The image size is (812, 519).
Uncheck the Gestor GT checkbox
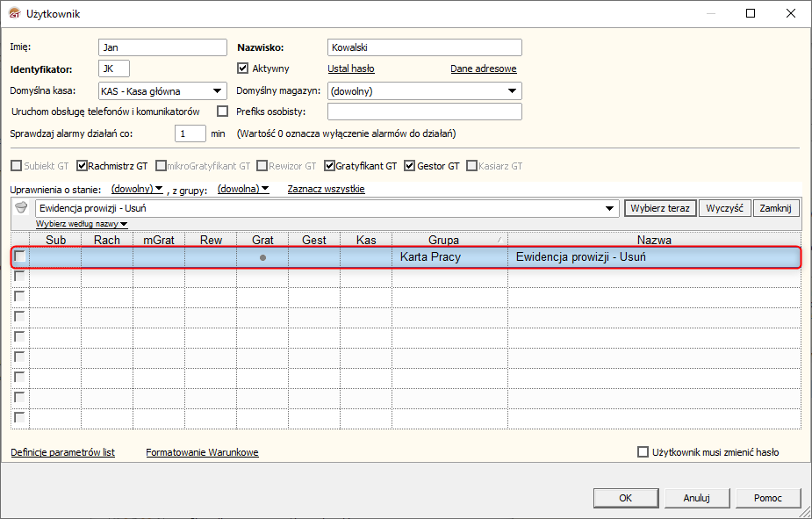[x=410, y=166]
